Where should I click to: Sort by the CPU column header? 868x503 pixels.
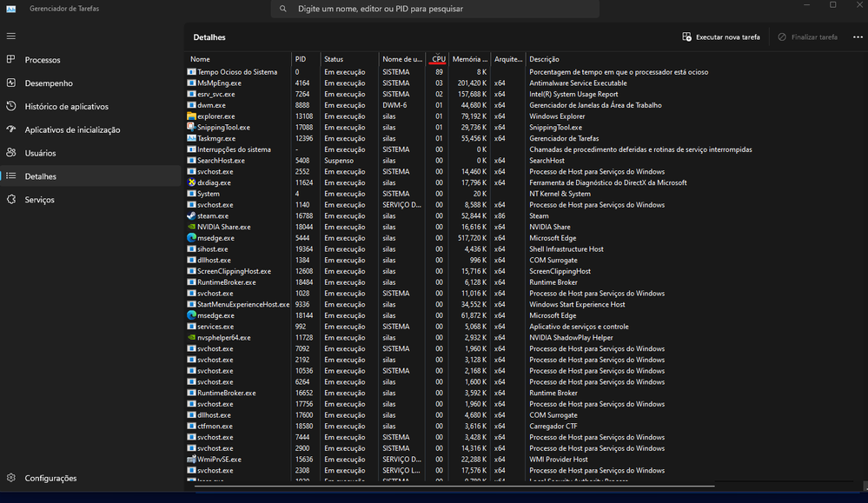pyautogui.click(x=439, y=59)
